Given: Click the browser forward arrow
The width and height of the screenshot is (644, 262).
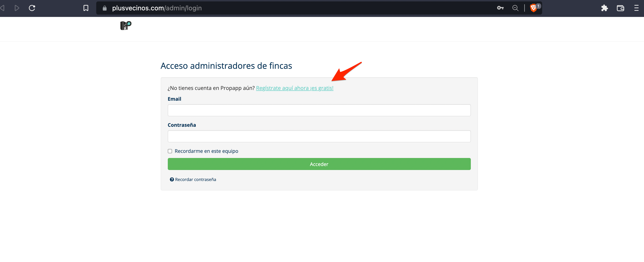Looking at the screenshot, I should [x=17, y=8].
